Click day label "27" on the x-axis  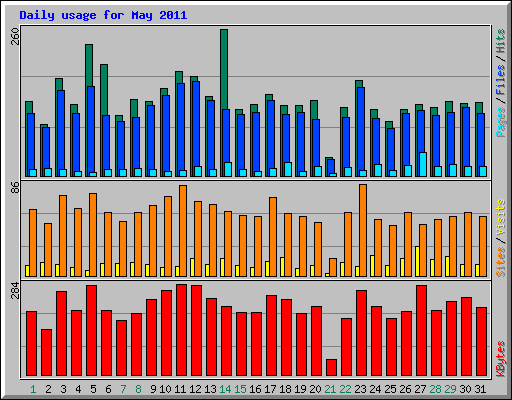tap(420, 389)
